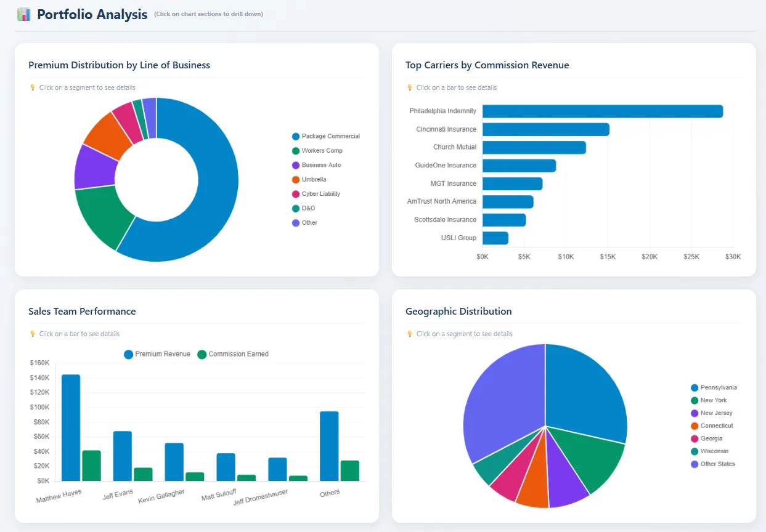Toggle Pennsylvania in the geographic legend
This screenshot has height=532, width=766.
tap(718, 388)
